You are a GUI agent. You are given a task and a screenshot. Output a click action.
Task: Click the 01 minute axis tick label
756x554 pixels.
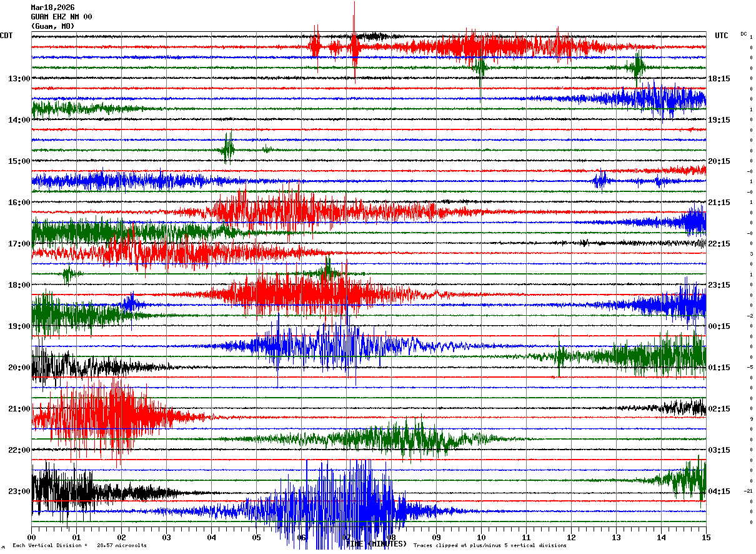click(76, 537)
